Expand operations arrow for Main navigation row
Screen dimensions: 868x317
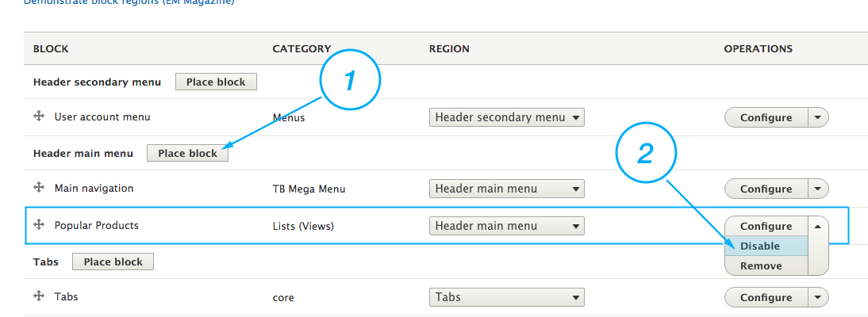point(818,189)
